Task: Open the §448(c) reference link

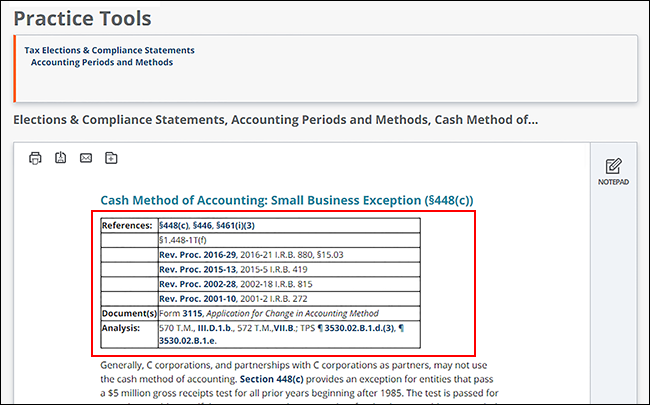Action: tap(174, 226)
